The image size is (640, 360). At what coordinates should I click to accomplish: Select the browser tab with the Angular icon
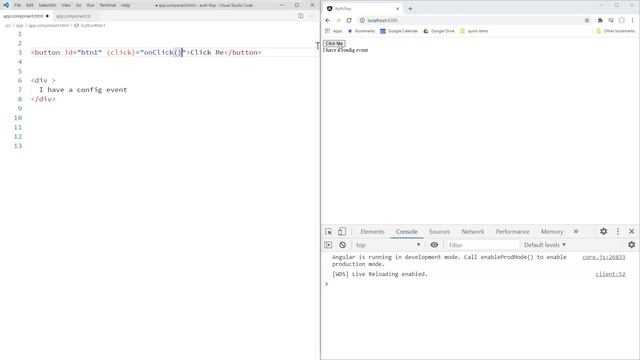[363, 9]
